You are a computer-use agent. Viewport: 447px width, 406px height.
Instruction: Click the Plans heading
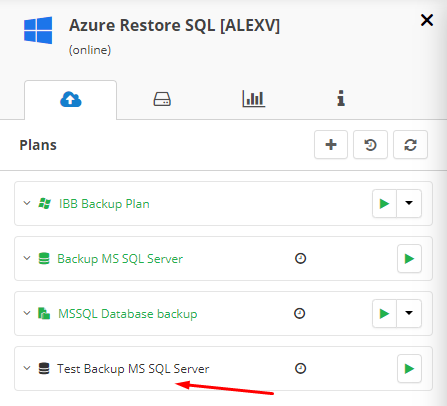point(38,145)
